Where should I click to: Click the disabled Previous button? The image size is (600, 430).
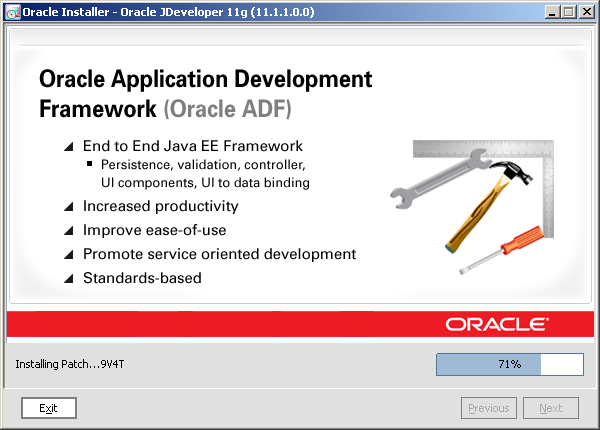pos(489,408)
